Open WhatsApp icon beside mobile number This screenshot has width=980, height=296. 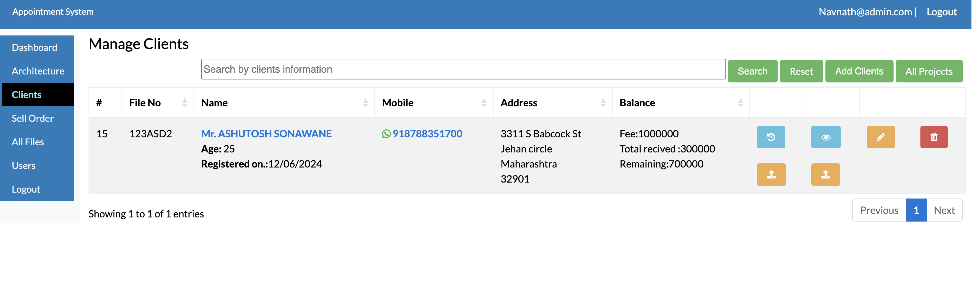386,134
